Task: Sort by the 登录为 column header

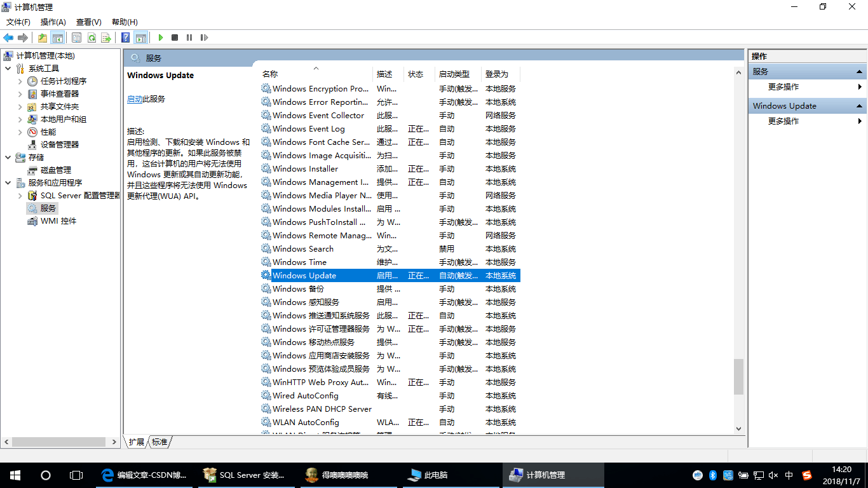Action: coord(501,74)
